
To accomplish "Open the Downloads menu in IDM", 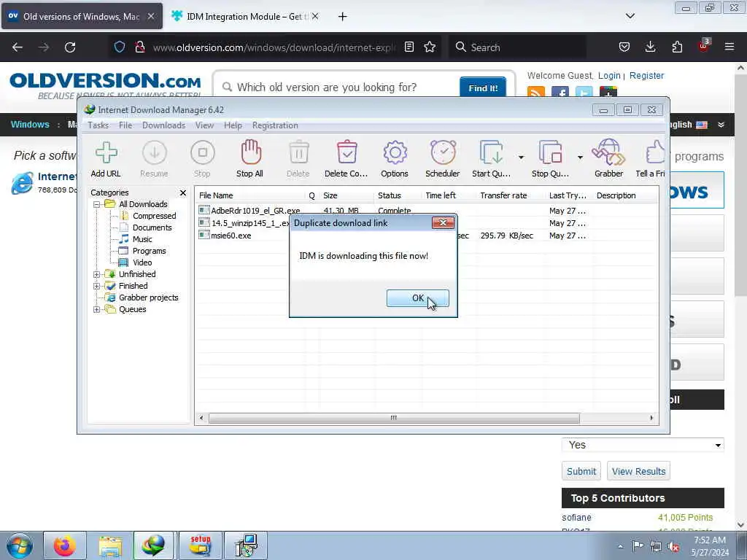I will click(x=163, y=125).
